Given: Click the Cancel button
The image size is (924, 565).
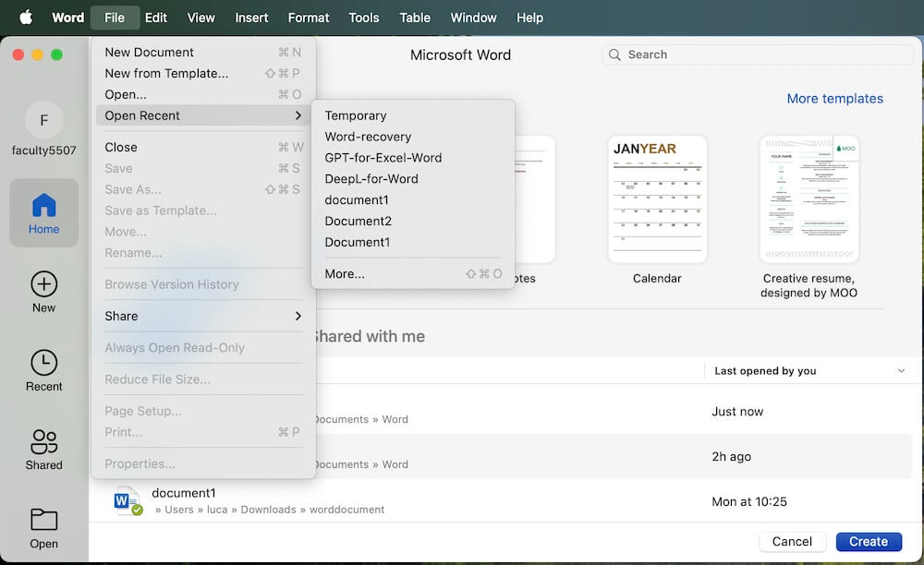Looking at the screenshot, I should [792, 541].
